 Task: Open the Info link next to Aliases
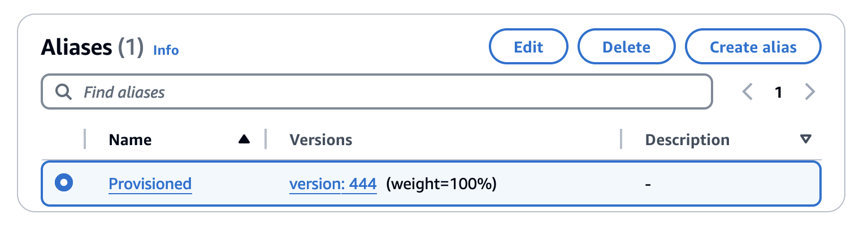[x=166, y=50]
